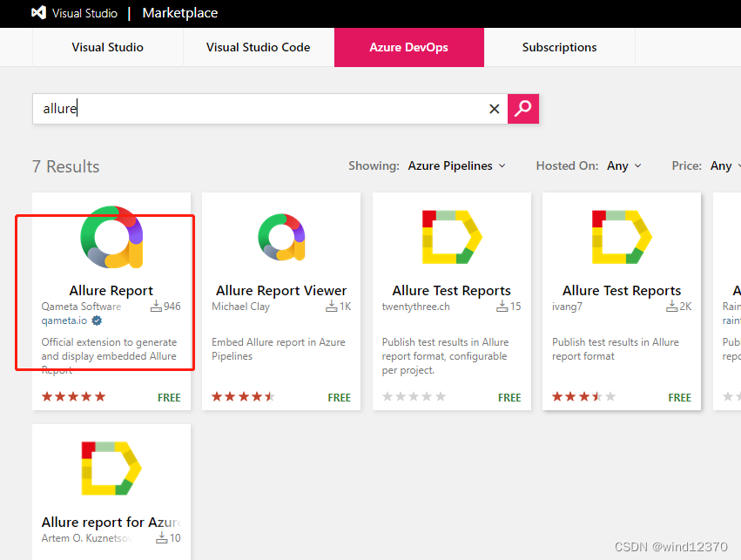Click the Qameta Software publisher name
The image size is (741, 560).
[x=81, y=307]
